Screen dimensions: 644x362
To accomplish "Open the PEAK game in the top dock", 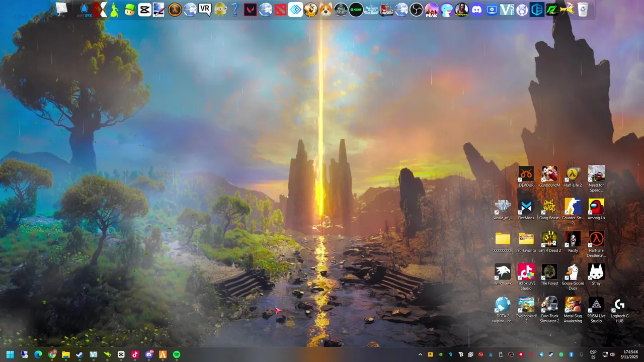I will [431, 9].
